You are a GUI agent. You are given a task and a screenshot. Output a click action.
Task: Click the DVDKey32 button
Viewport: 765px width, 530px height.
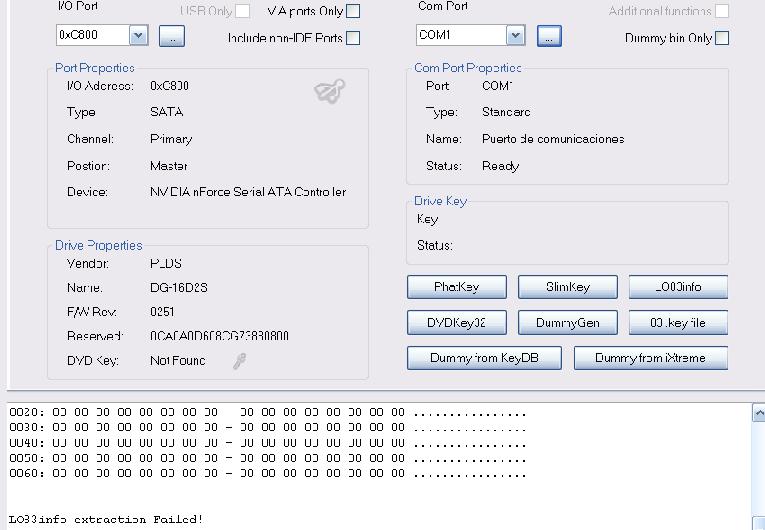click(457, 323)
